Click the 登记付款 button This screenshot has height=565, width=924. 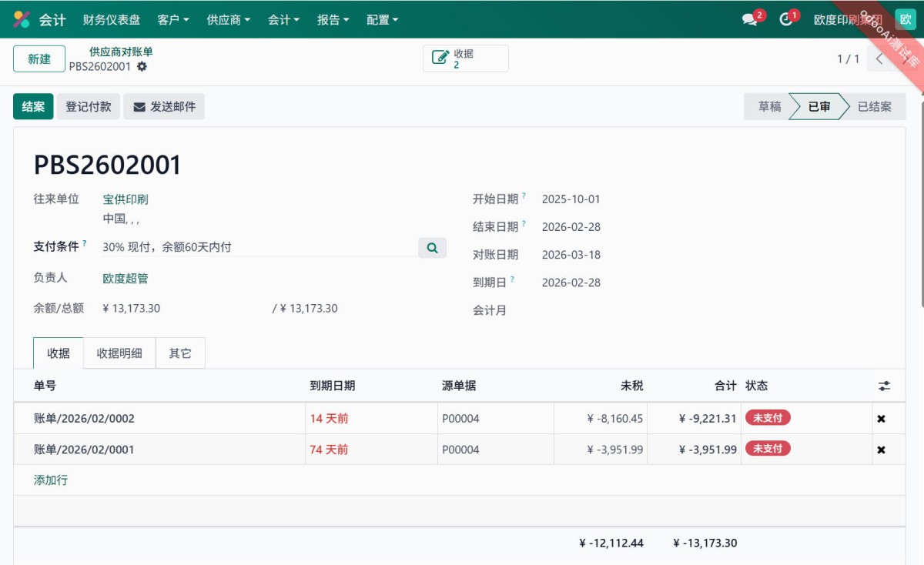[x=89, y=106]
